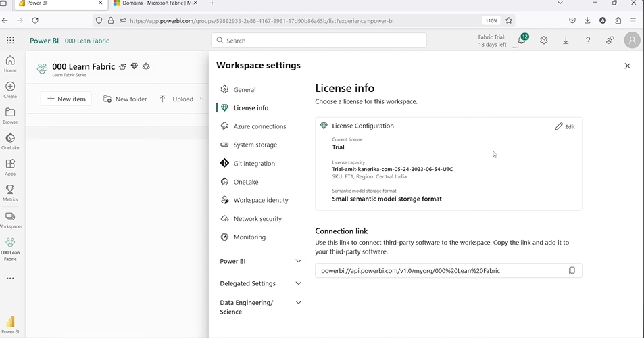Open the Power BI experience switcher icon
The height and width of the screenshot is (338, 644).
[x=10, y=324]
